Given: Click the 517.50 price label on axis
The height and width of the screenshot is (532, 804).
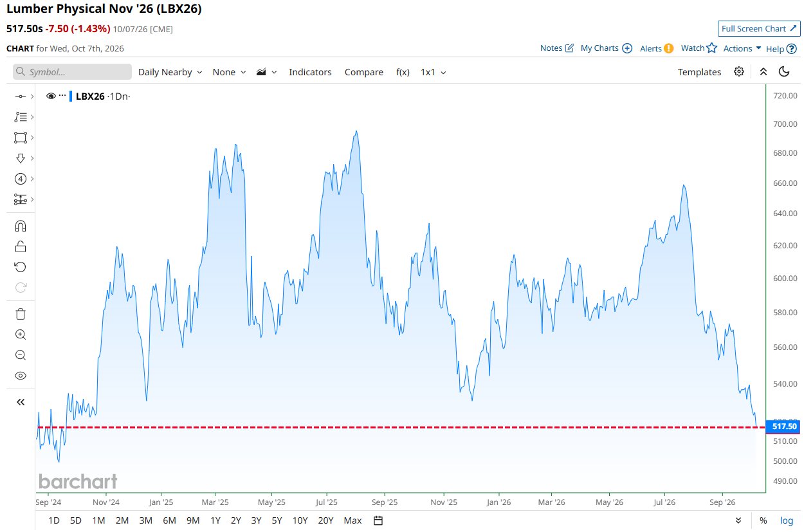Looking at the screenshot, I should click(x=784, y=427).
